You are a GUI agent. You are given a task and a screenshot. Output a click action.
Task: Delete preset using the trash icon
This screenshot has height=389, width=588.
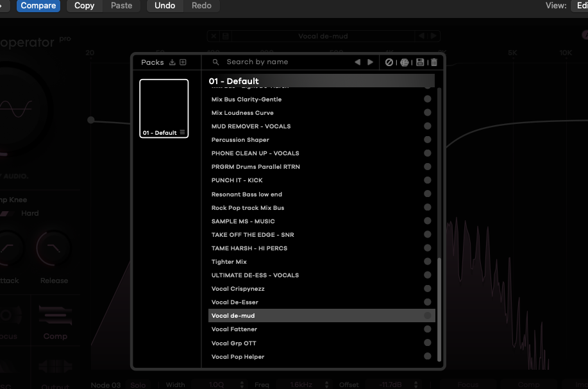[x=434, y=62]
